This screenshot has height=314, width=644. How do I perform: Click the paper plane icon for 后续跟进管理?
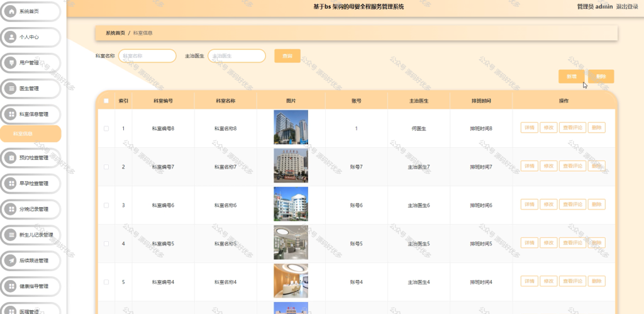click(x=11, y=261)
